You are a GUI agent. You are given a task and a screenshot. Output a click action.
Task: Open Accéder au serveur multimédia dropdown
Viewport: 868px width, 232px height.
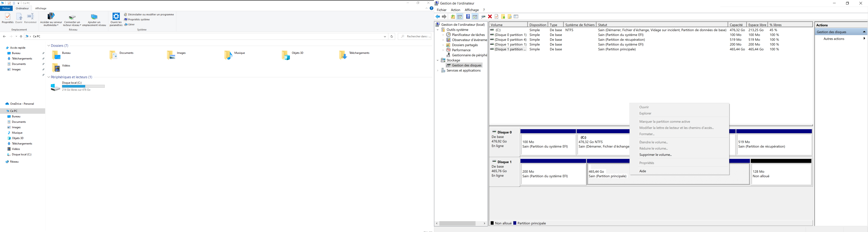tap(51, 20)
